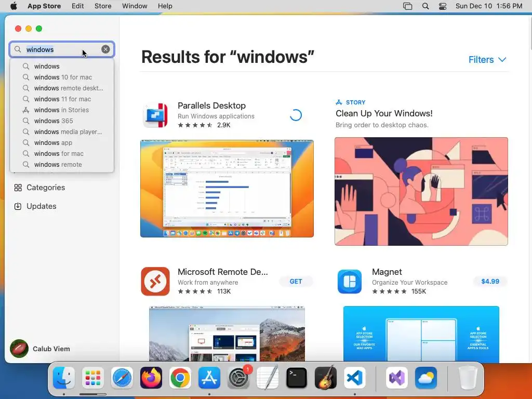This screenshot has height=399, width=532.
Task: Click the windows search input field
Action: (x=62, y=49)
